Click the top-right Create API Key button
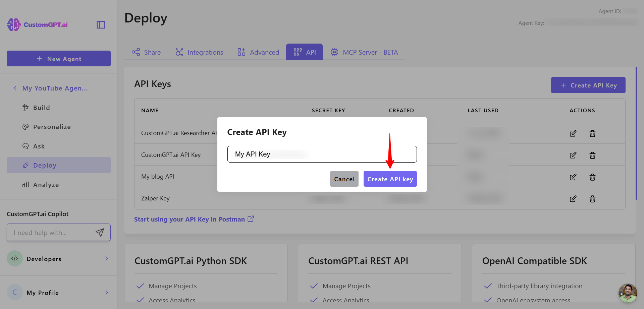 [588, 85]
